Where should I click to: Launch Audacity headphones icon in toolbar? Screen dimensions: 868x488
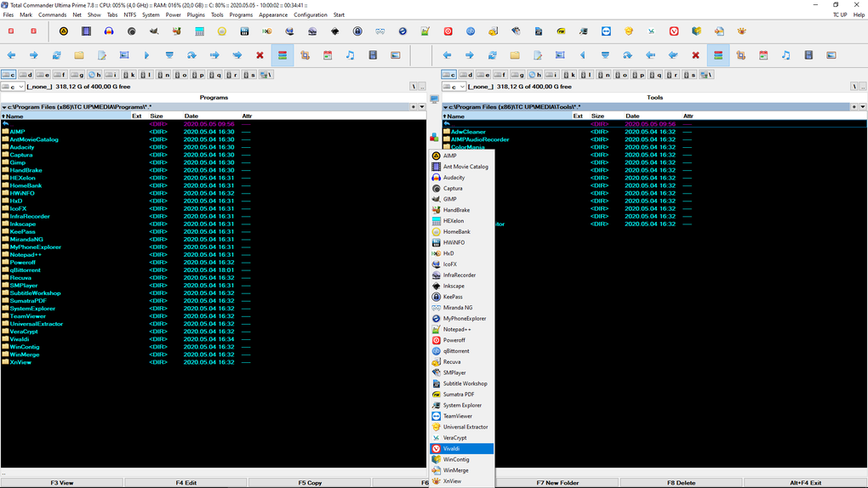coord(109,31)
